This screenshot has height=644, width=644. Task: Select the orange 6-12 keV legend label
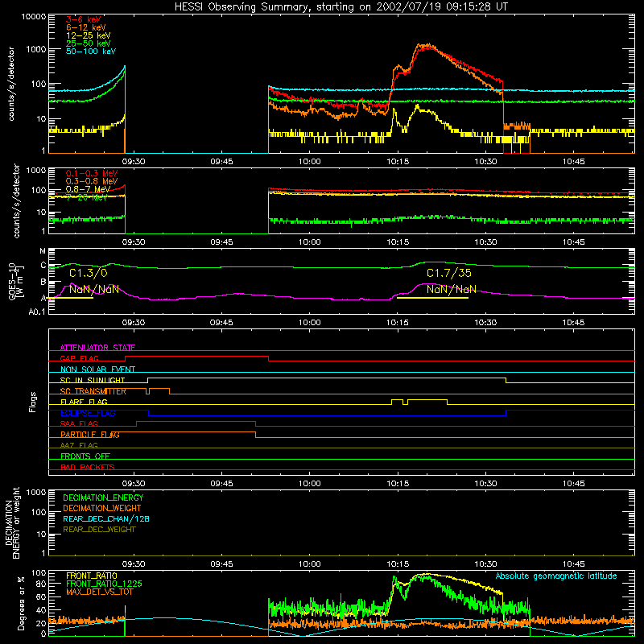point(86,27)
